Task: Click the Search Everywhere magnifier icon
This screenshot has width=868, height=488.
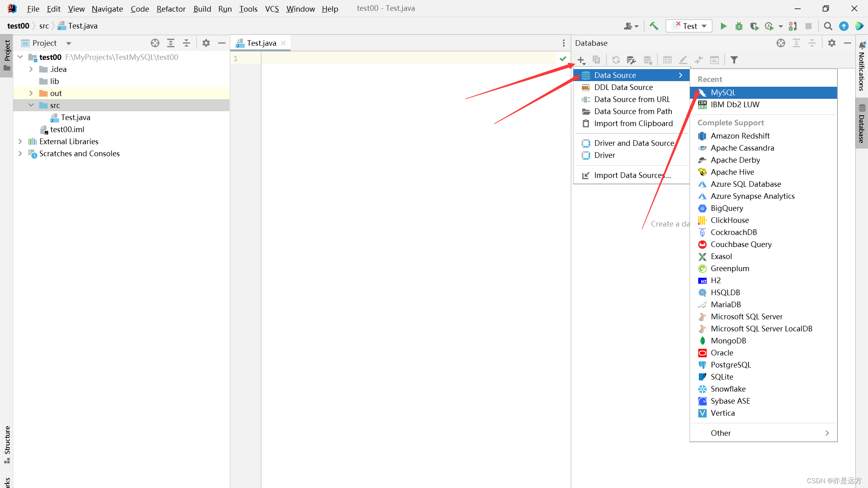Action: (828, 26)
